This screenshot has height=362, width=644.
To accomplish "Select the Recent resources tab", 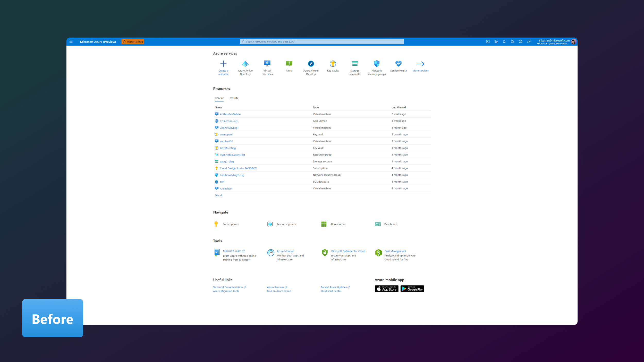I will [x=219, y=98].
